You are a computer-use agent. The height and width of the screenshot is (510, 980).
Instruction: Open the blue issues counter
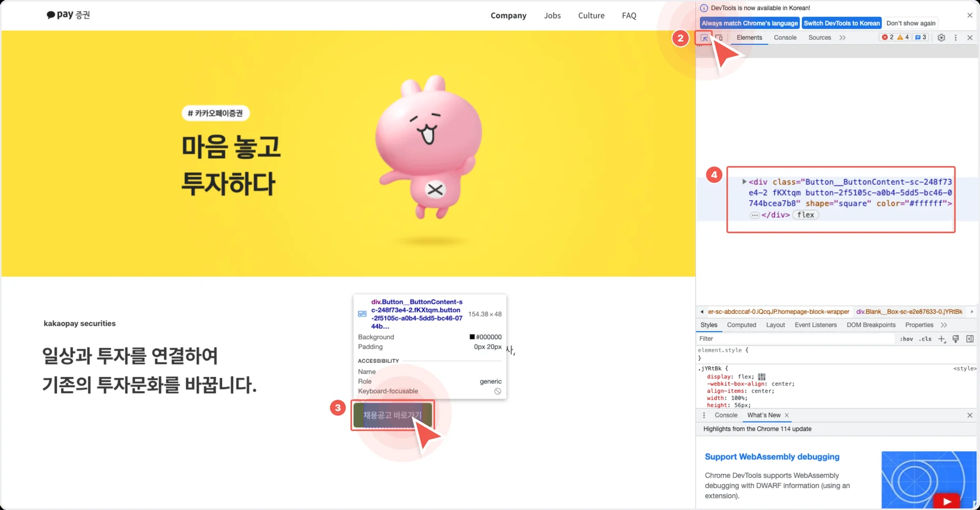click(920, 37)
